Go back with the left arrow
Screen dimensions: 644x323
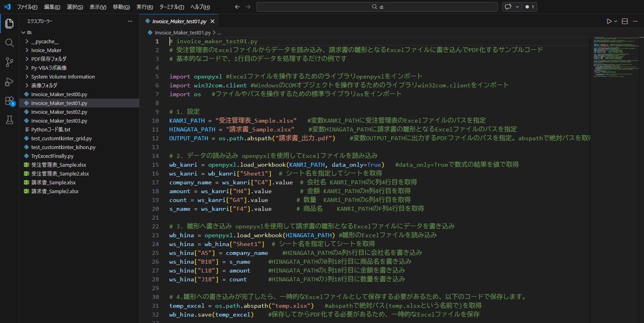pyautogui.click(x=238, y=7)
